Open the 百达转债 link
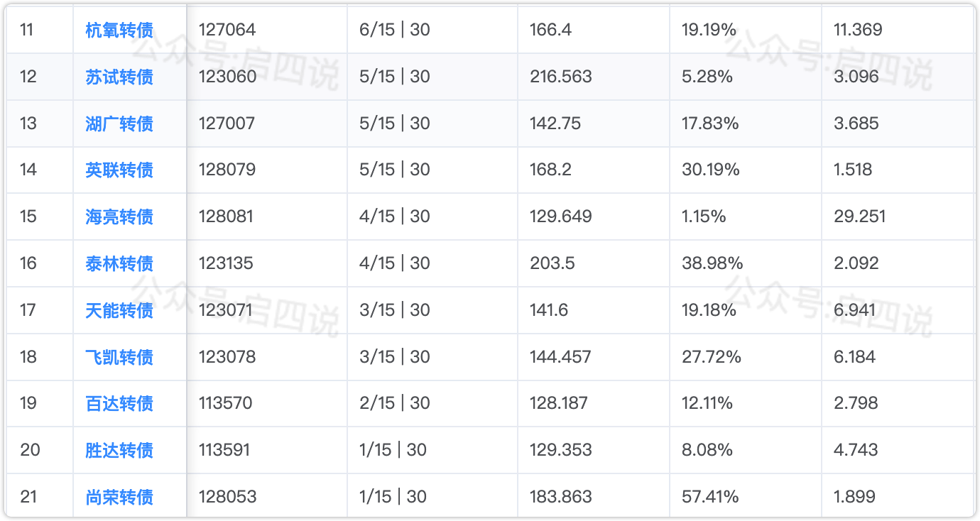The image size is (980, 521). point(119,403)
